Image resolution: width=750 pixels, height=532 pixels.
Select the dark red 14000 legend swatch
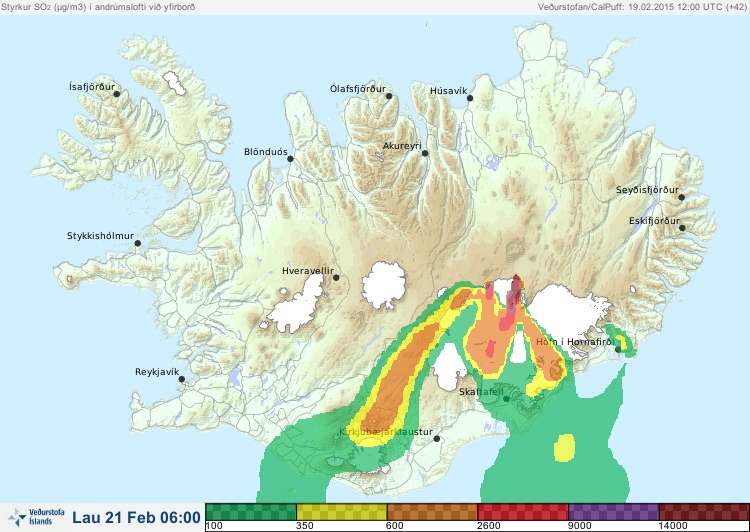tap(704, 512)
